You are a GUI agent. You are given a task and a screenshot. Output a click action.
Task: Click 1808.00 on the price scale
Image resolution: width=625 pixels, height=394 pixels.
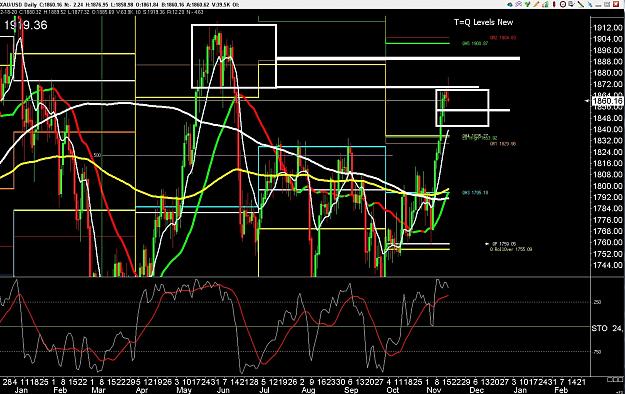(x=608, y=174)
